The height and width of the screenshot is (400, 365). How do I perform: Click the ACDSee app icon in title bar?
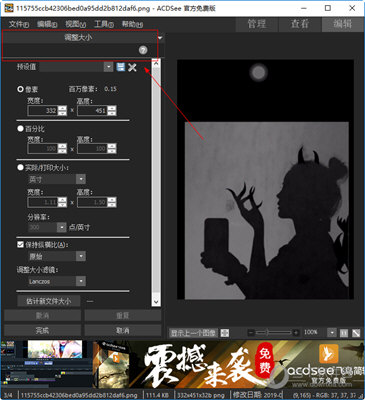pyautogui.click(x=9, y=8)
